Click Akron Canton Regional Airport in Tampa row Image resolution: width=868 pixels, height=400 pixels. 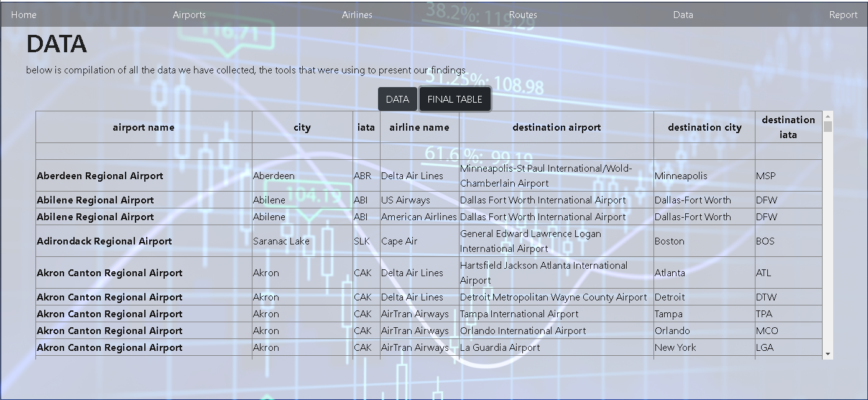[144, 314]
